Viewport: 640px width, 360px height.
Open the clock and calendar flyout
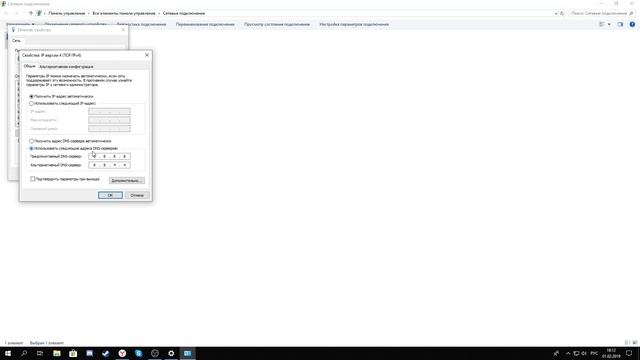coord(611,353)
